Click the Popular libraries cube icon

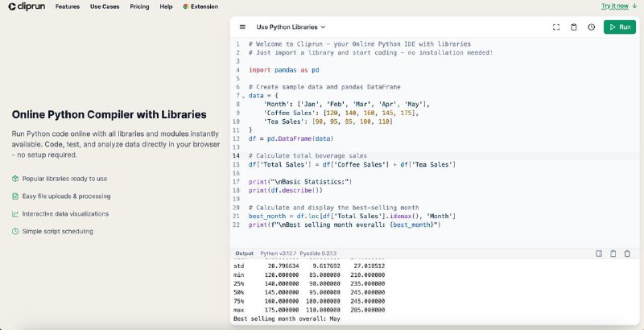(x=15, y=179)
